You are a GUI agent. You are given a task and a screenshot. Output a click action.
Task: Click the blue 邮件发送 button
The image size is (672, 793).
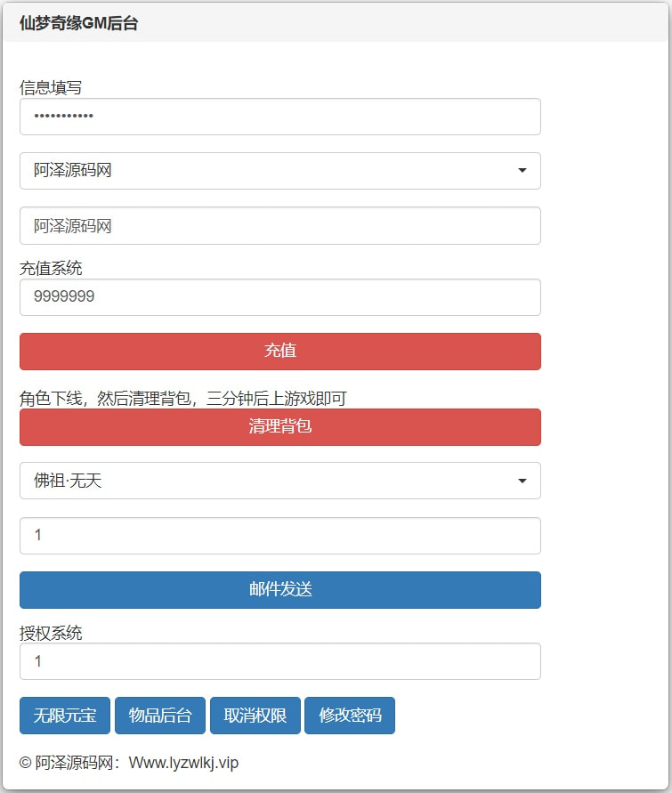click(x=279, y=590)
